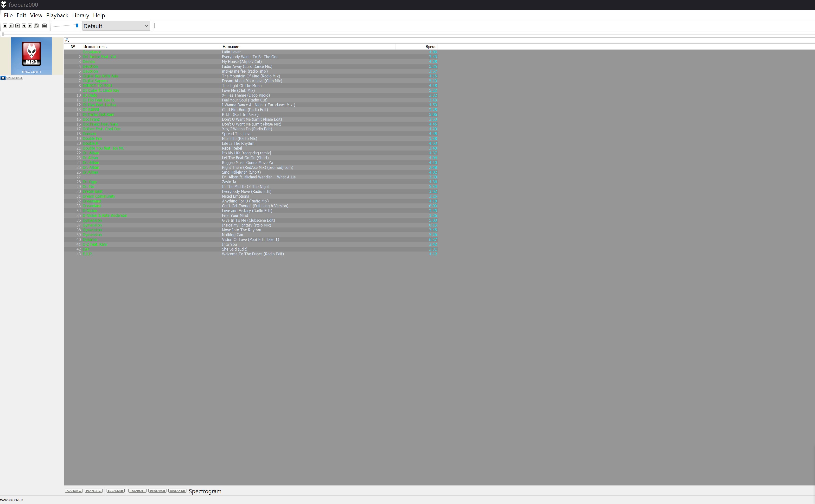Click the Stop playback button
The height and width of the screenshot is (504, 815).
pos(5,26)
